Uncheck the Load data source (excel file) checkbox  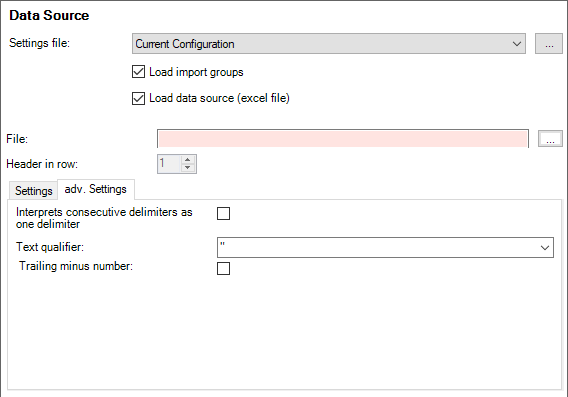[x=138, y=98]
